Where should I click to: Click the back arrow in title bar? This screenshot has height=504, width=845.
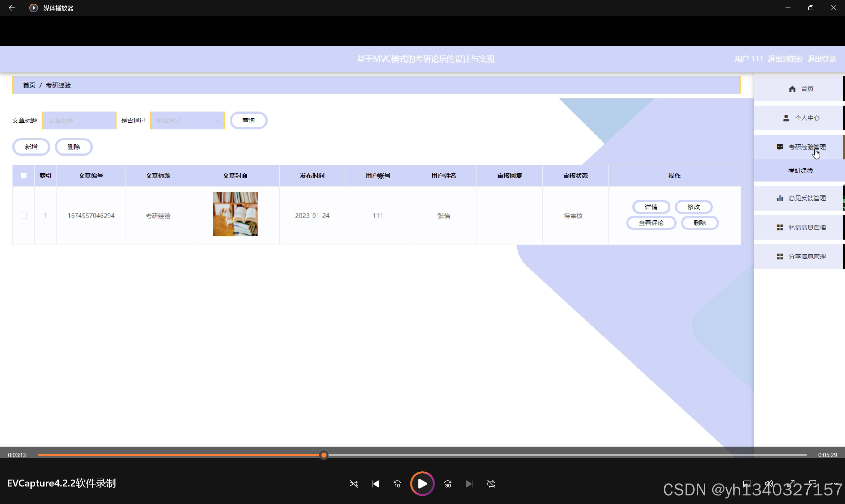[12, 8]
